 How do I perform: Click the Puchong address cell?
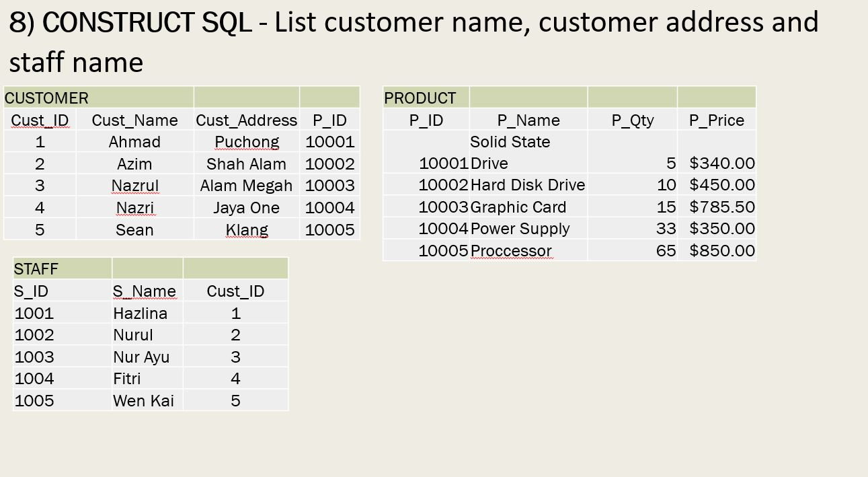246,141
